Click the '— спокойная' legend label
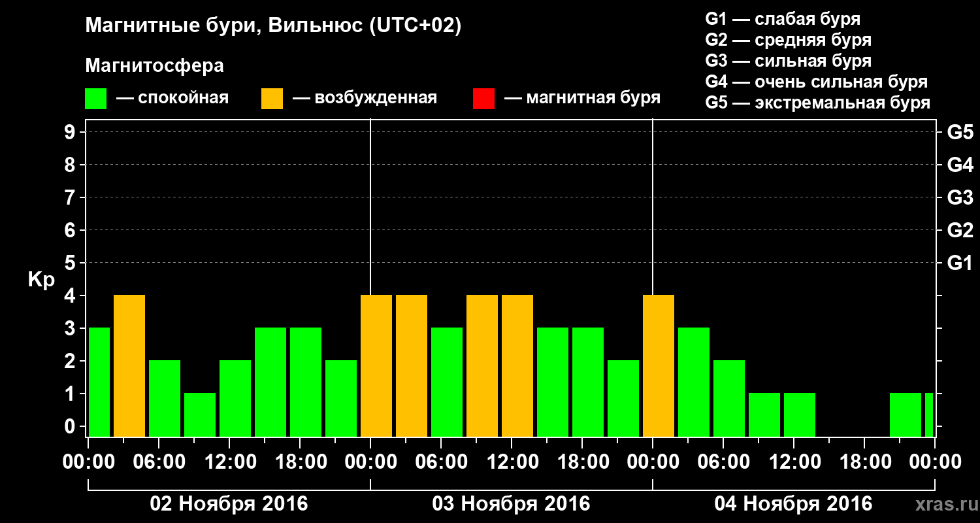 click(x=172, y=98)
